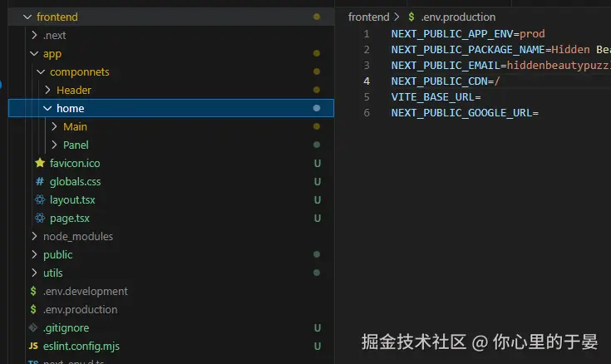Select the public folder
611x364 pixels.
[x=57, y=255]
